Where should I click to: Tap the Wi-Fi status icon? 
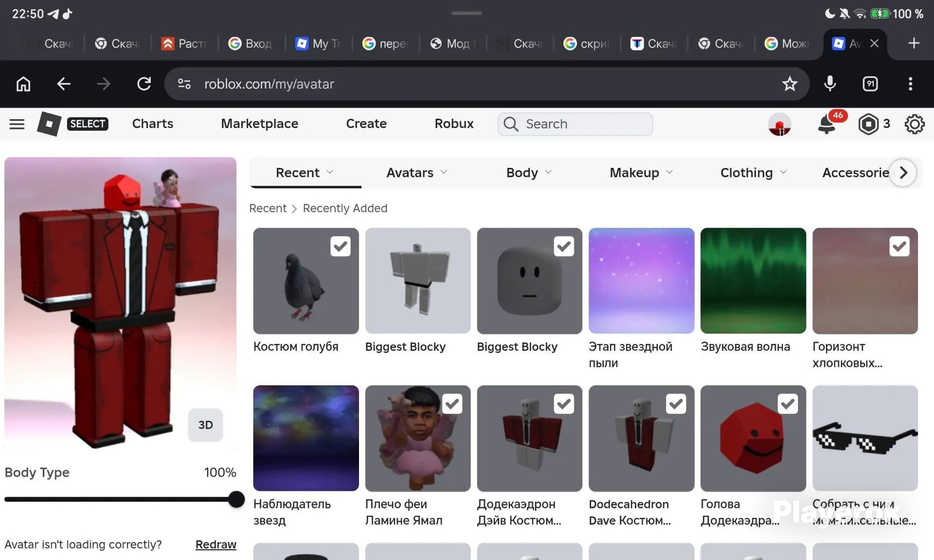(861, 13)
